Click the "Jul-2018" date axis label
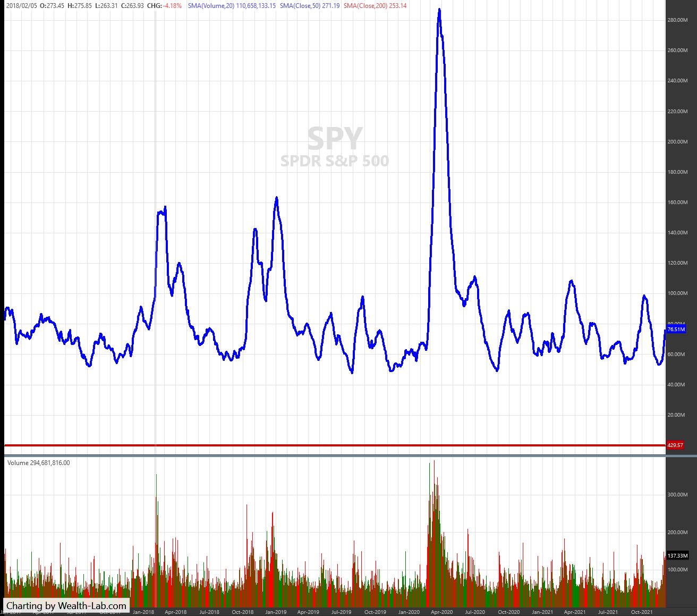The image size is (697, 616). click(x=209, y=612)
